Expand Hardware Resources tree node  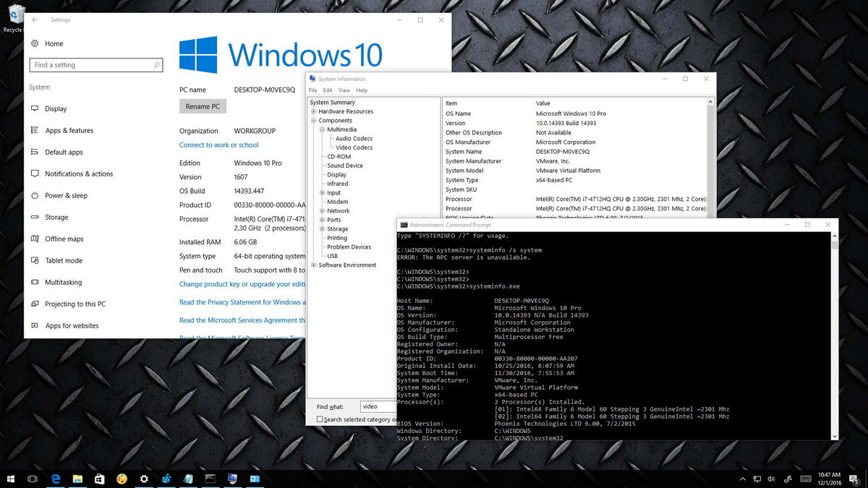(x=313, y=111)
